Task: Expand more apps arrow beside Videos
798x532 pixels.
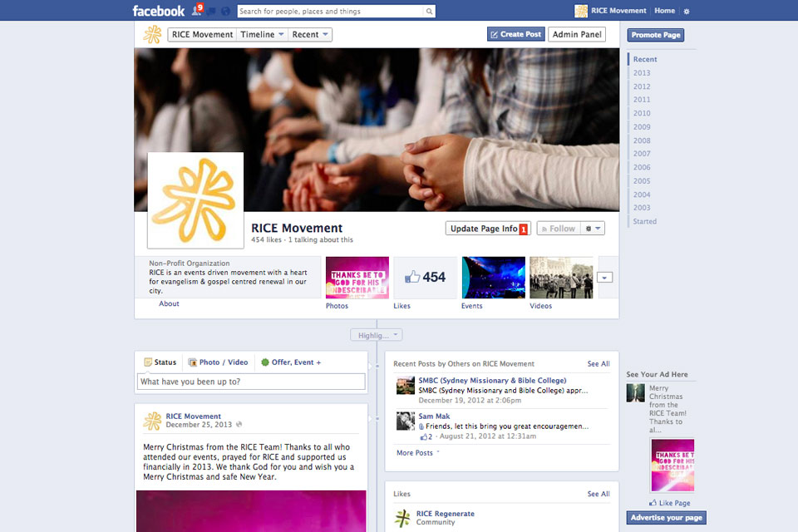Action: (604, 278)
